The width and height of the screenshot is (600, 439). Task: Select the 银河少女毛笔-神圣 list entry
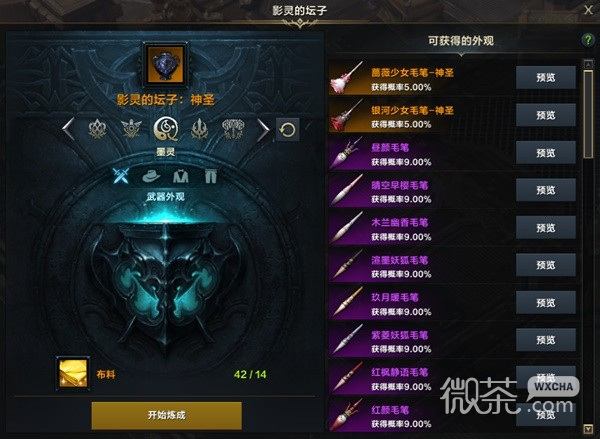453,116
